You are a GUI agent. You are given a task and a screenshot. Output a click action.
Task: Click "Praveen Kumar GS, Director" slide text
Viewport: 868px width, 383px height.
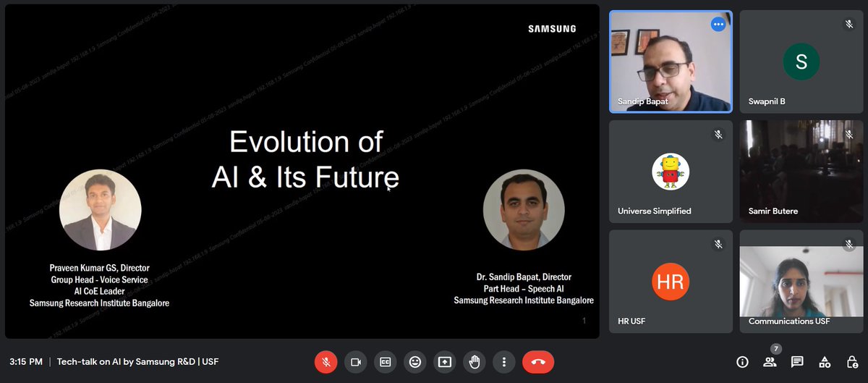[x=100, y=268]
